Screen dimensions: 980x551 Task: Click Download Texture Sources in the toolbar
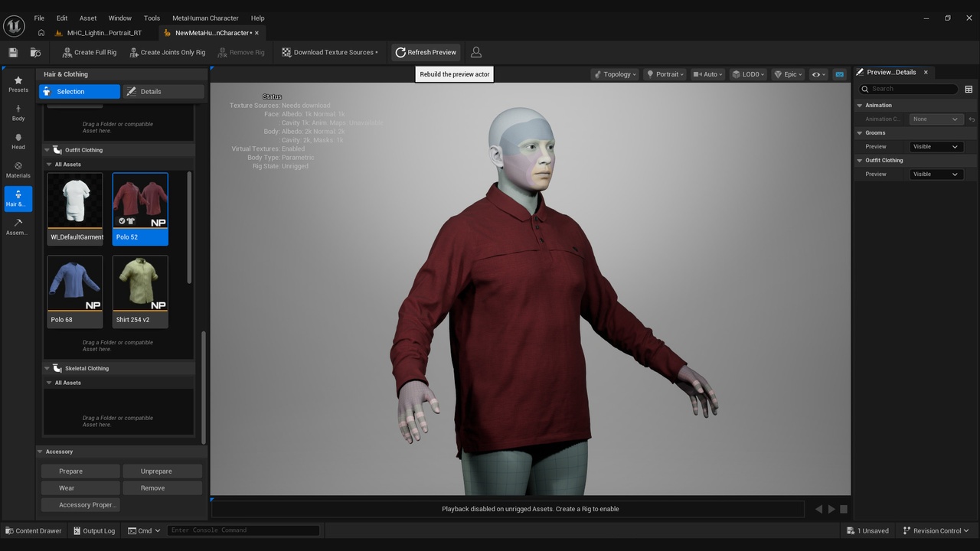[x=329, y=52]
